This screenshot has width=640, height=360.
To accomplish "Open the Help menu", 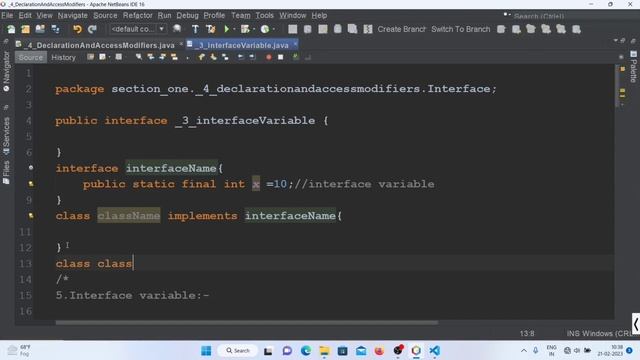I will [x=319, y=16].
